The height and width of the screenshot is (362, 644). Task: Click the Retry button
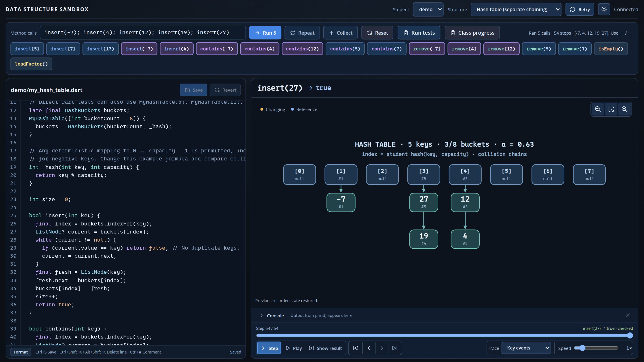(x=580, y=9)
